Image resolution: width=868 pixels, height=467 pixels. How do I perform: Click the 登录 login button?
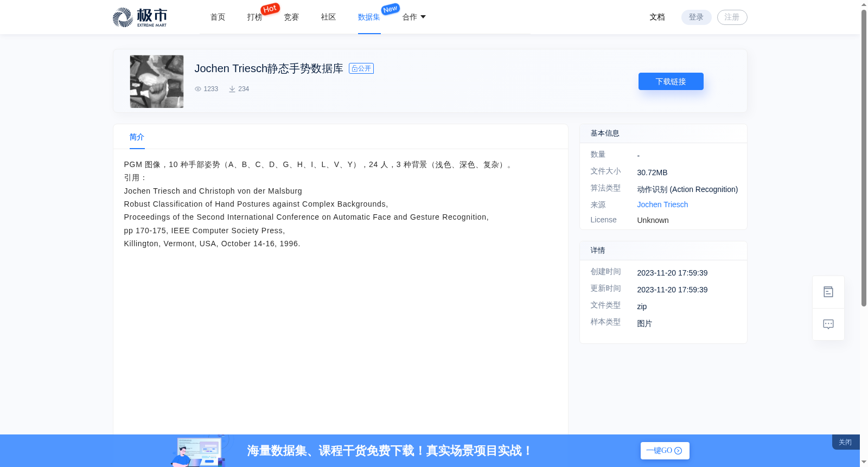[x=696, y=17]
